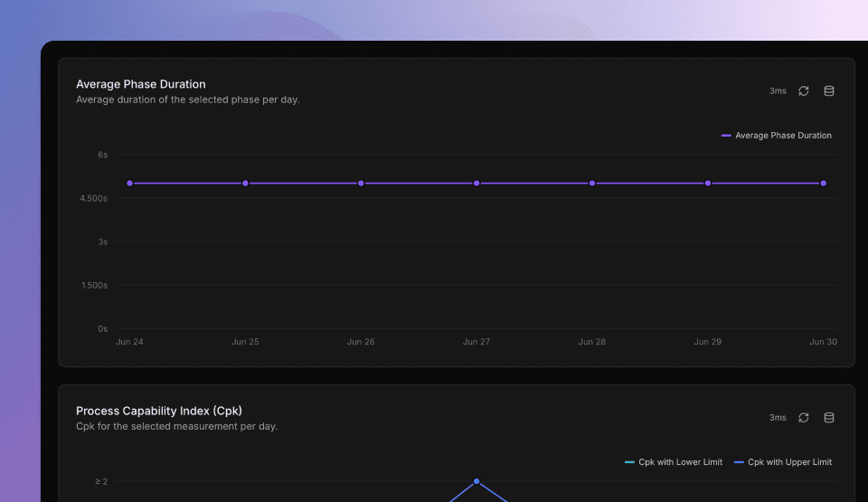Viewport: 868px width, 502px height.
Task: Open database icon in Cpk card
Action: tap(829, 418)
